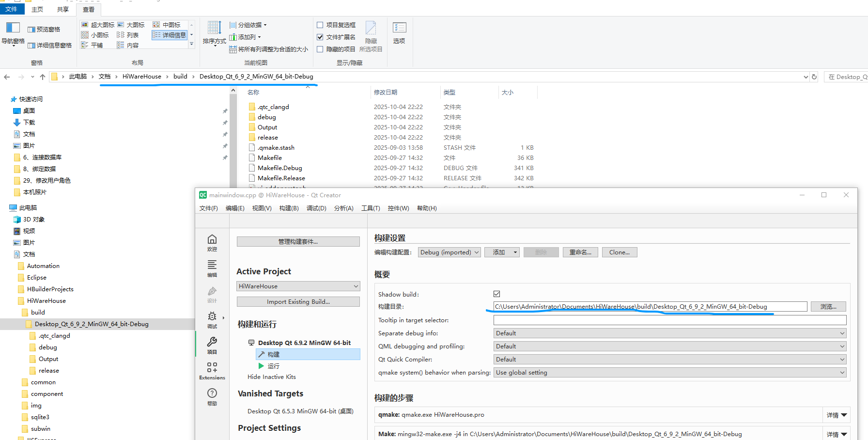Image resolution: width=868 pixels, height=440 pixels.
Task: Switch to Debug (调试) mode in Qt Creator
Action: click(212, 320)
